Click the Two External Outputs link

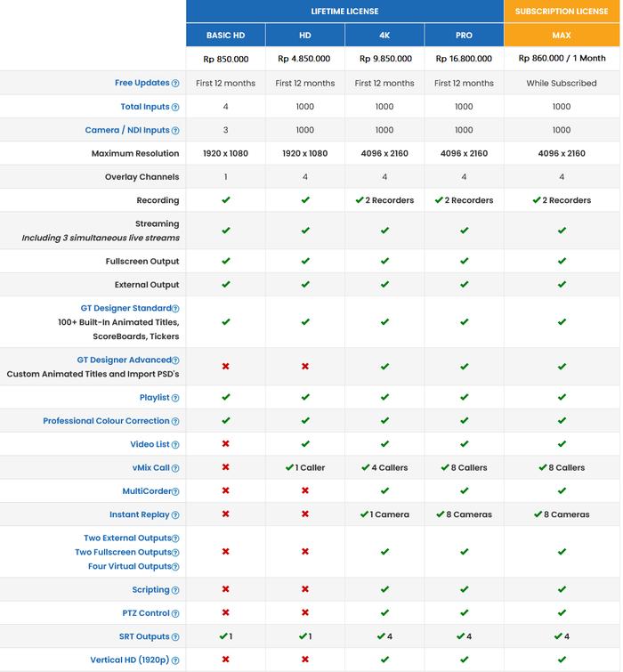[x=127, y=538]
